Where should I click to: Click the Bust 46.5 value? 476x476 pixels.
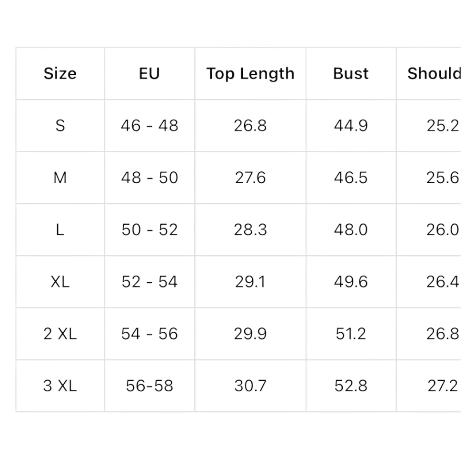point(351,178)
